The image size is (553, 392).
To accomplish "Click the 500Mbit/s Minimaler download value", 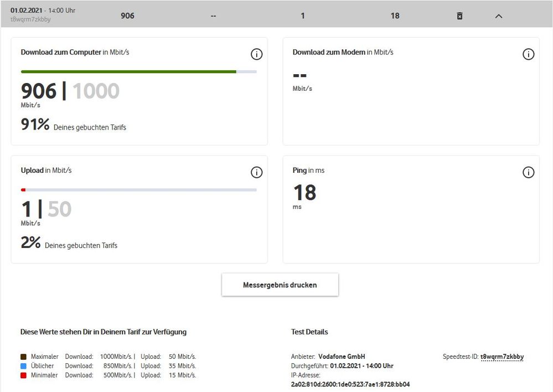I will pyautogui.click(x=118, y=375).
